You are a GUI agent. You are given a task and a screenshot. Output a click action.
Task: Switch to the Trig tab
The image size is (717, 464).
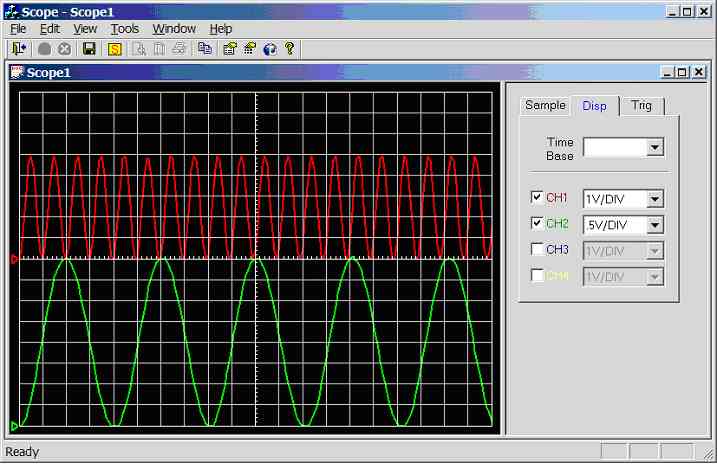pyautogui.click(x=641, y=105)
